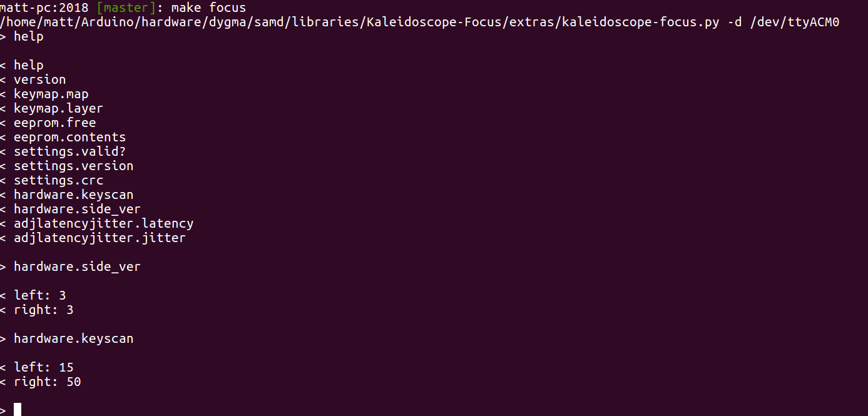This screenshot has height=416, width=868.
Task: Click the 'settings.crc' command entry
Action: (x=58, y=180)
